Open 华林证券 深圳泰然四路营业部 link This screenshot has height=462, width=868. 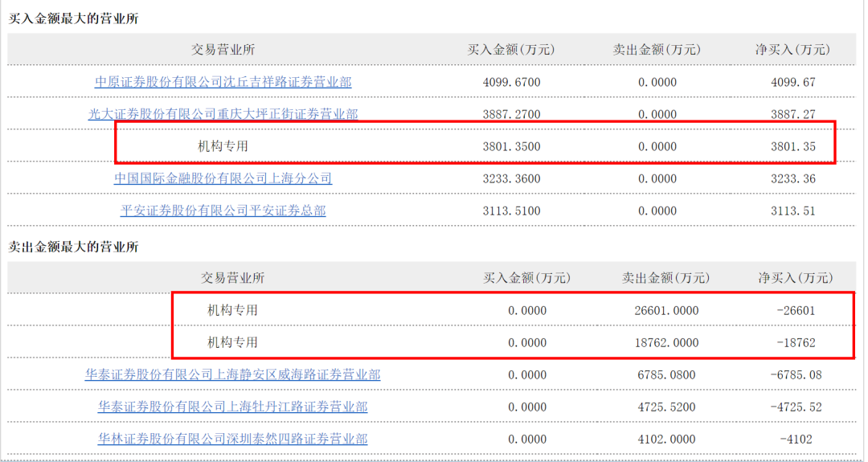pos(232,439)
